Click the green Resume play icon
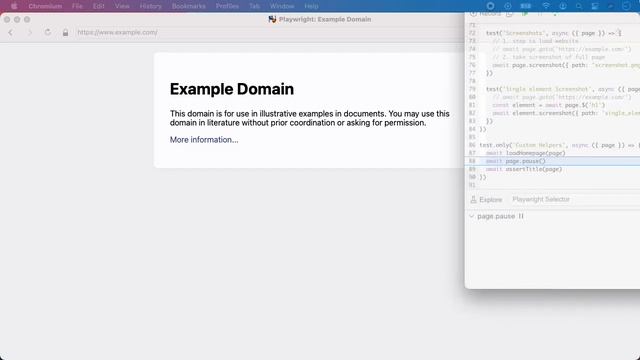This screenshot has width=640, height=360. (x=525, y=14)
